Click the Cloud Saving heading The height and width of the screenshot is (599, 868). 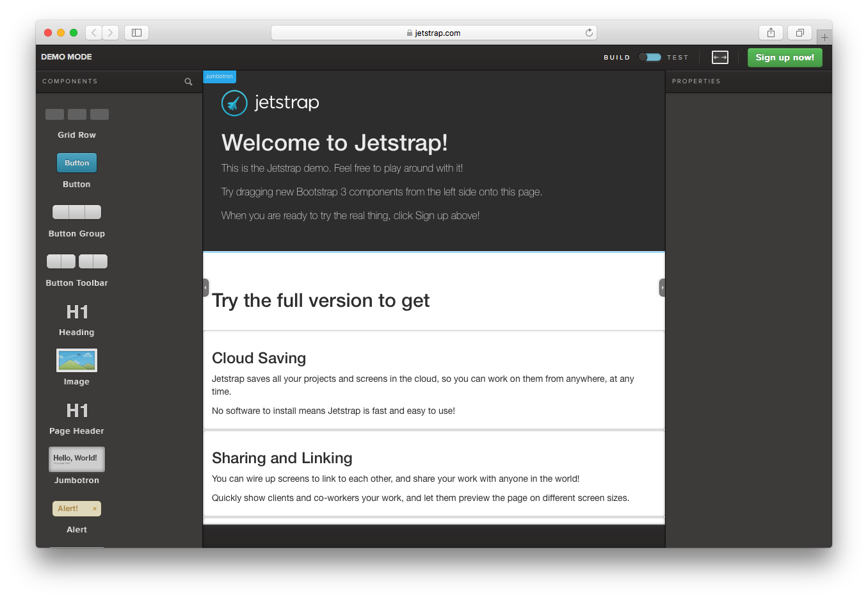[259, 358]
